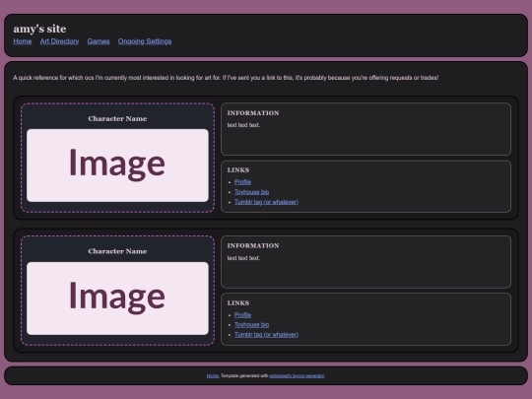Click the first card's INFORMATION heading
532x399 pixels.
(x=253, y=113)
